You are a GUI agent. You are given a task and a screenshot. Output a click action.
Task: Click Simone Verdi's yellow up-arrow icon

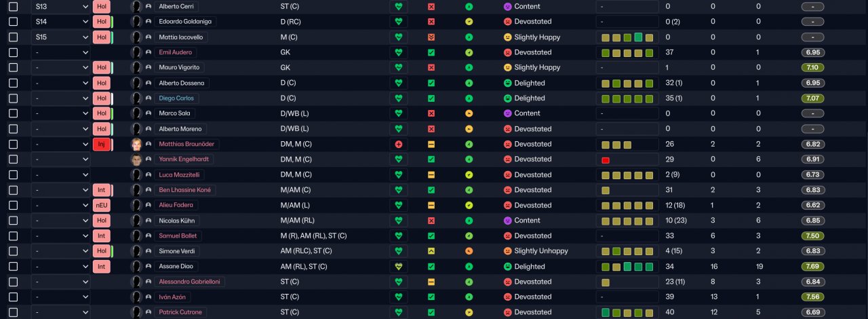point(431,251)
